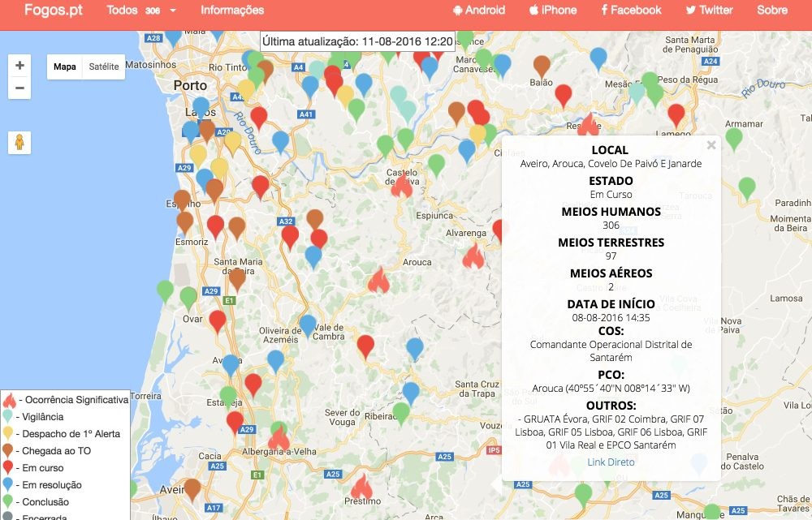Open the Android app link

[x=479, y=11]
